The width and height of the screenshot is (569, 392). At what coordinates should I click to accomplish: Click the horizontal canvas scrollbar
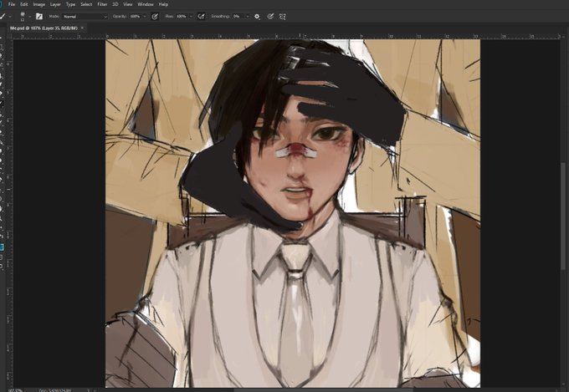click(324, 390)
